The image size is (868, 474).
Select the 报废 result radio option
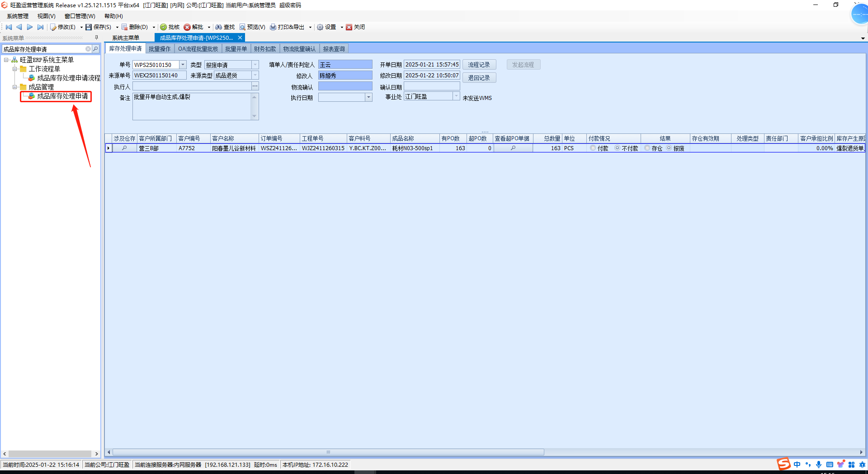pyautogui.click(x=669, y=148)
